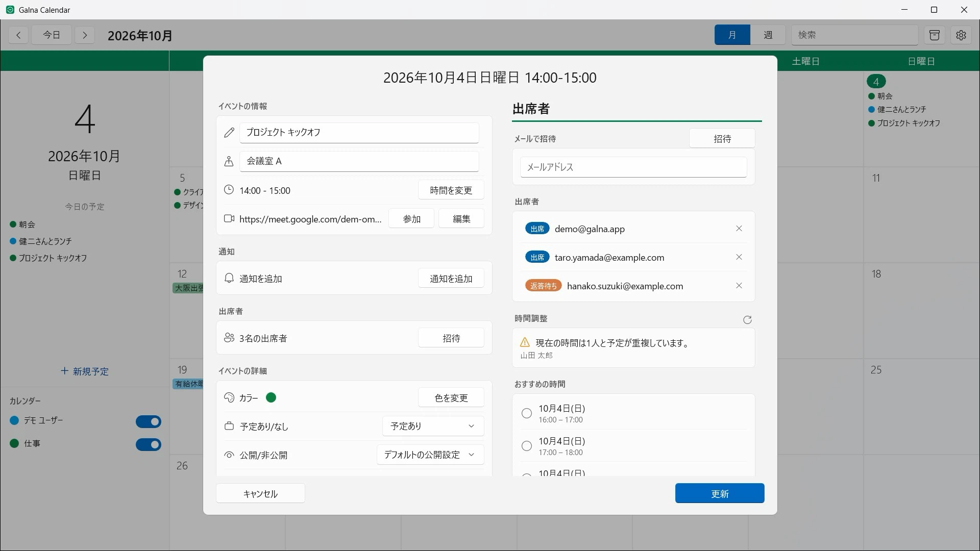Viewport: 980px width, 551px height.
Task: Click the location icon beside 会議室 A
Action: tap(229, 161)
